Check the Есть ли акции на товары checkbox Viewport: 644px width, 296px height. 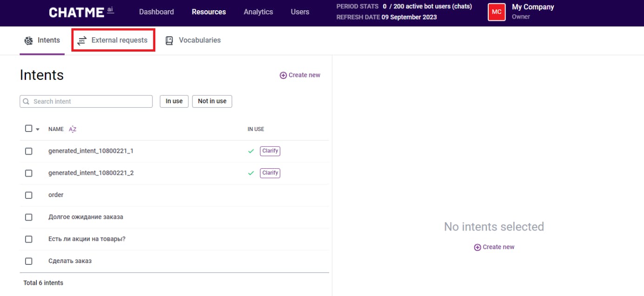pyautogui.click(x=28, y=239)
